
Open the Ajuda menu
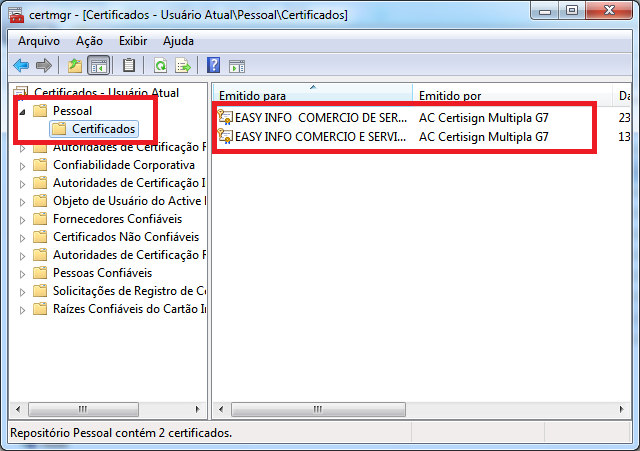click(x=178, y=41)
